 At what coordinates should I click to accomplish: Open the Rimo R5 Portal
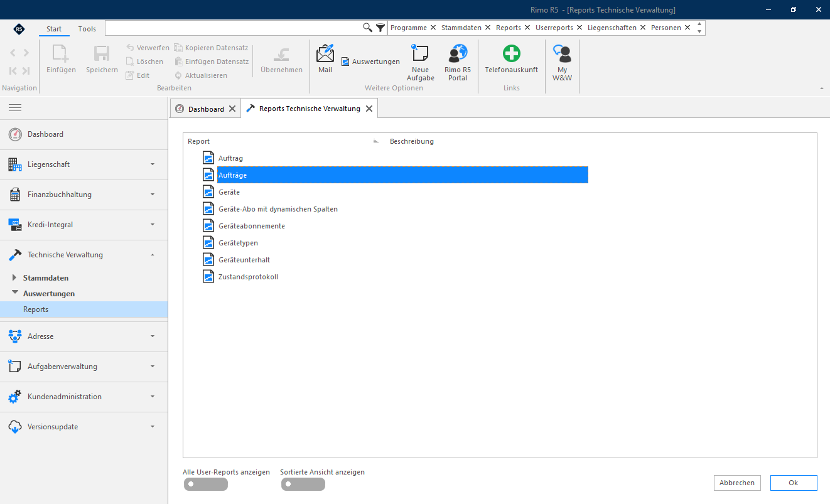[458, 63]
